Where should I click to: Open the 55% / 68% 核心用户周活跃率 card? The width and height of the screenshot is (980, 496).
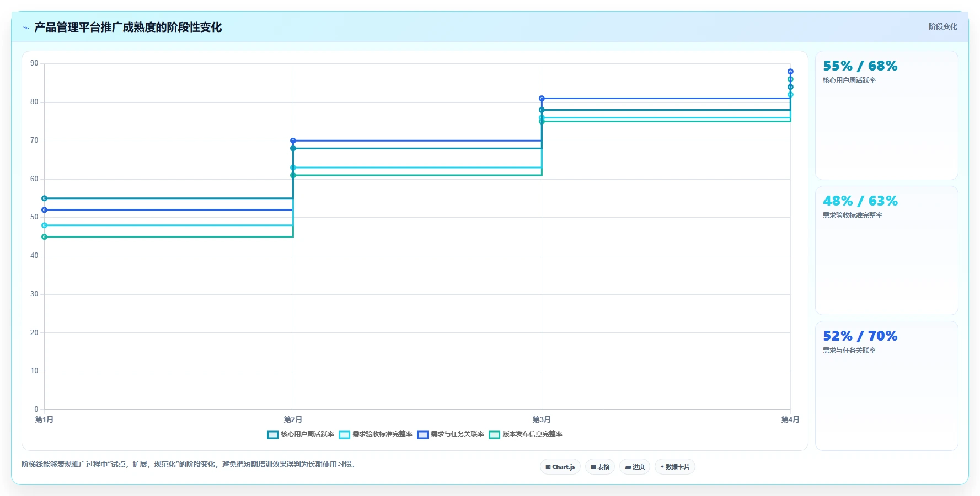[x=887, y=116]
